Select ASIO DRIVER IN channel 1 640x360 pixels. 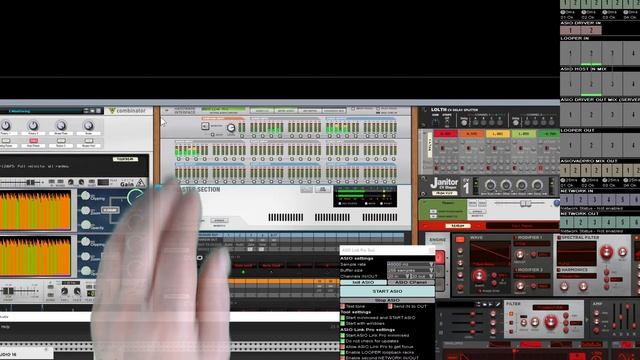(570, 30)
